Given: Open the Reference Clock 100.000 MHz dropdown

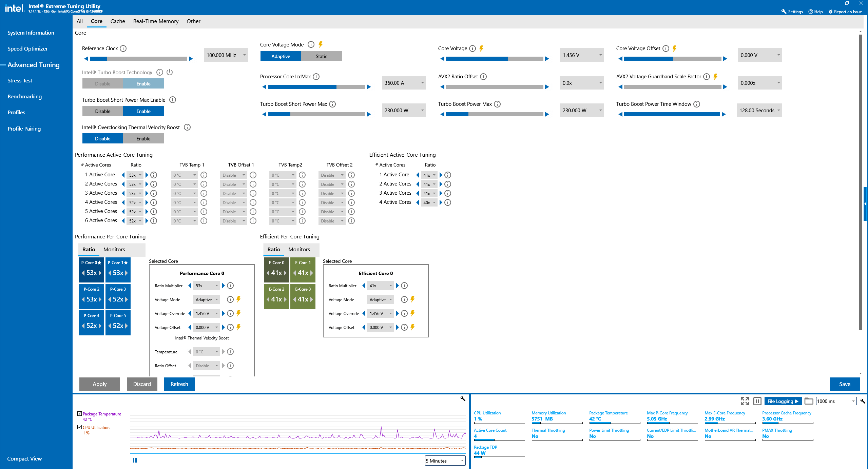Looking at the screenshot, I should tap(226, 55).
